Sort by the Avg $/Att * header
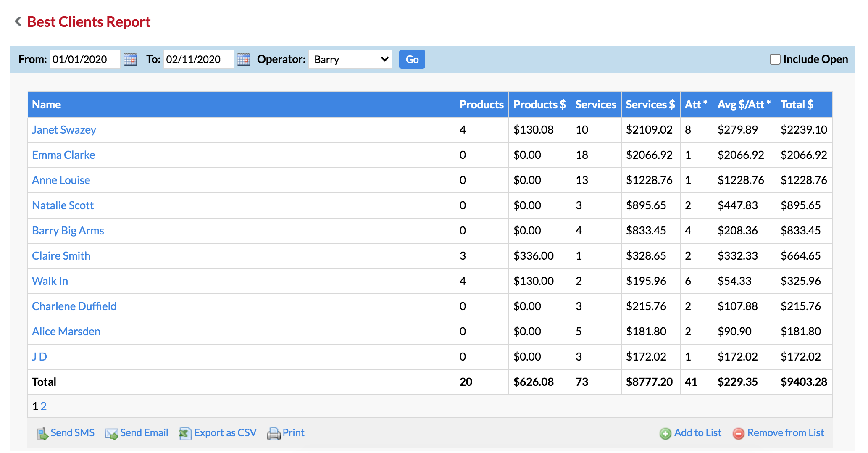 (744, 105)
